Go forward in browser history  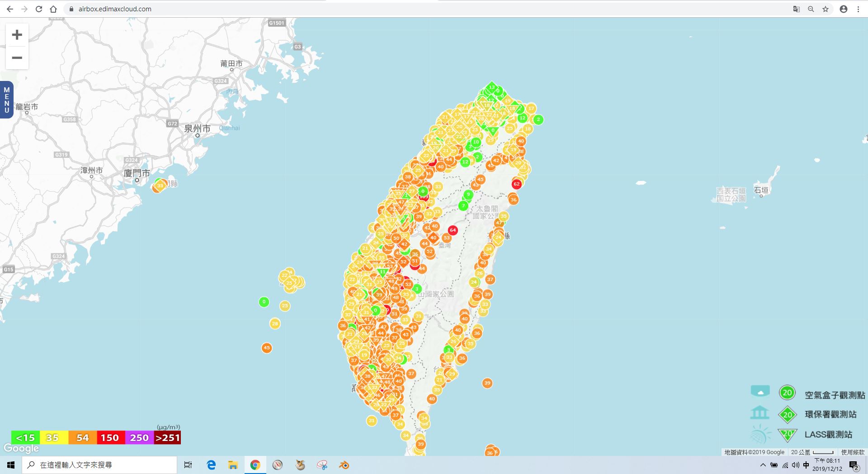[24, 9]
